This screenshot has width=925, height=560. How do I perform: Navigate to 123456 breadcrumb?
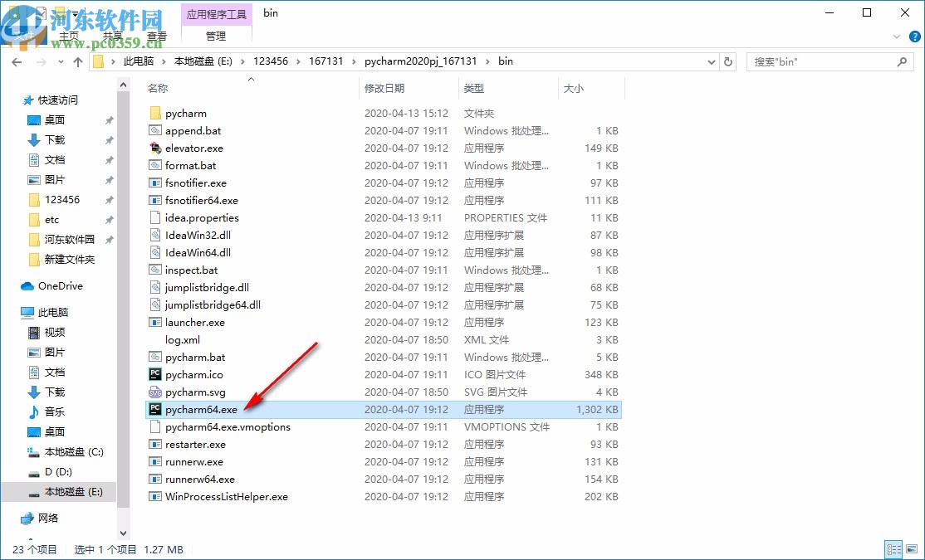click(271, 61)
